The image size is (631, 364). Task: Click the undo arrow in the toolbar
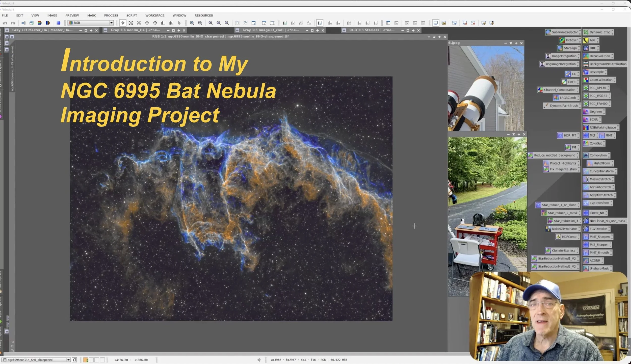(5, 23)
